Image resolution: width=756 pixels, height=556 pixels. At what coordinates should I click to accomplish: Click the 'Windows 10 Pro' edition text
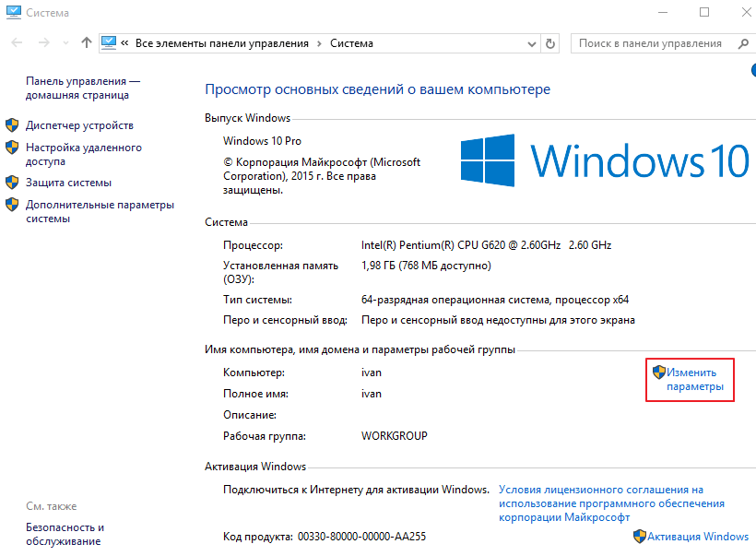click(262, 141)
